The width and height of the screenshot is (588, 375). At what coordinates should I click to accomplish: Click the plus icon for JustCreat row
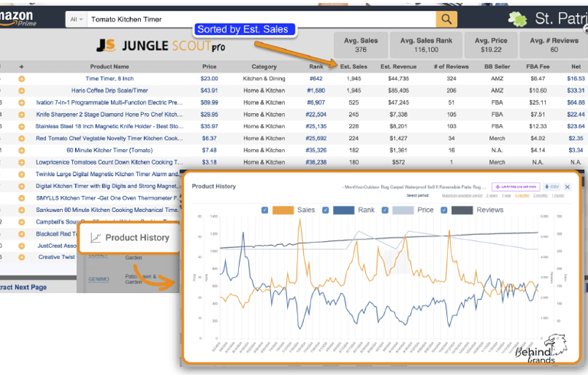tap(21, 246)
